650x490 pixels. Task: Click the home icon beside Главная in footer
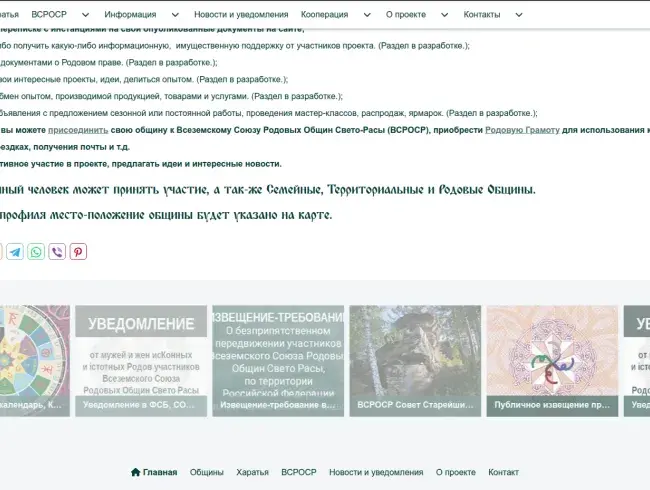pyautogui.click(x=135, y=472)
